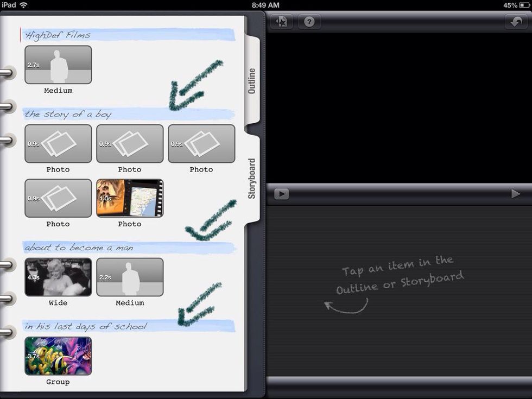Tap the 2.2s Medium shot placeholder
Viewport: 532px width, 399px height.
(x=130, y=277)
